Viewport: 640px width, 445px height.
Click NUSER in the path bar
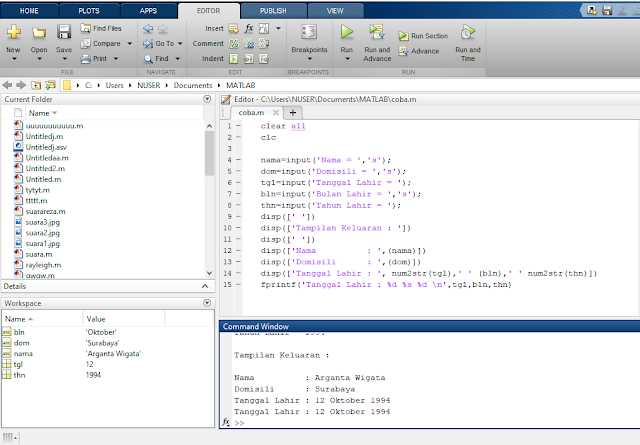[x=149, y=85]
